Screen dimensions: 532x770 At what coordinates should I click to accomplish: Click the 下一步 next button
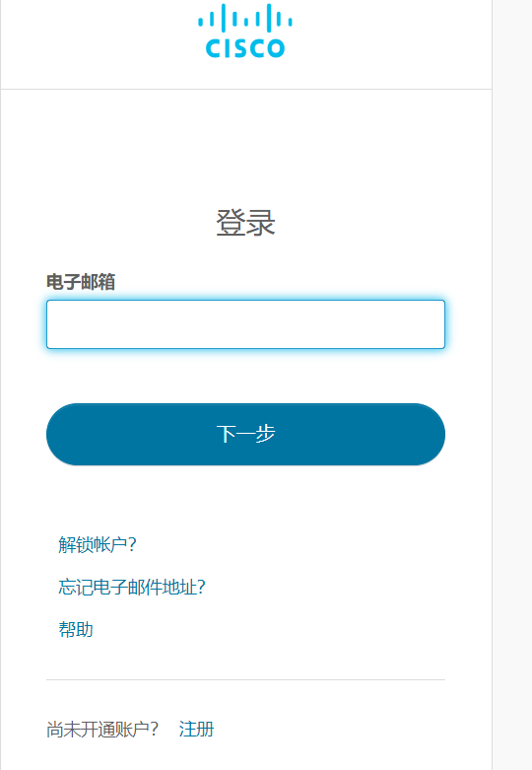point(245,435)
